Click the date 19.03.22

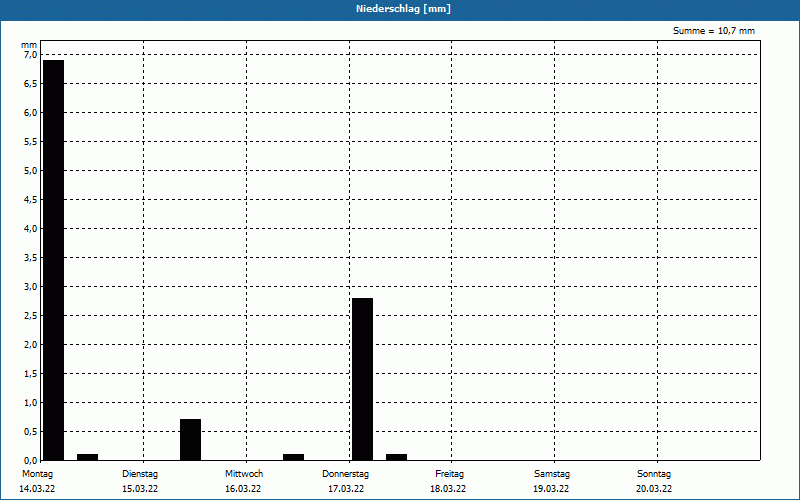coord(551,489)
